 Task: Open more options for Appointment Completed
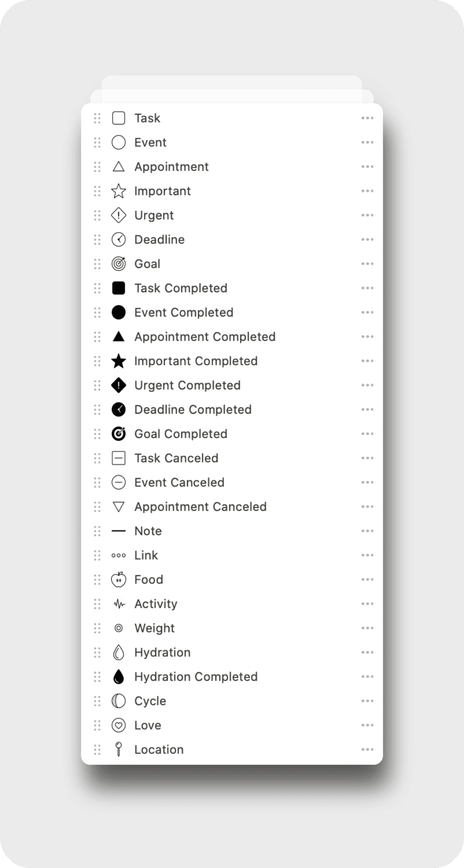coord(367,337)
